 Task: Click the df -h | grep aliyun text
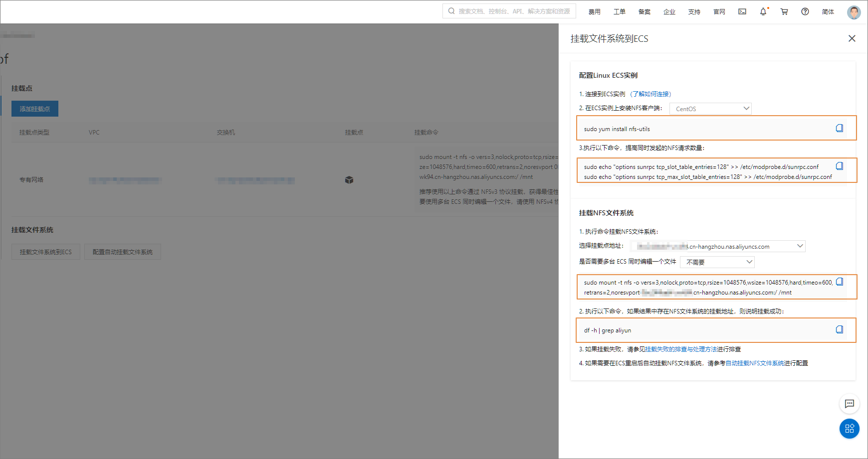[x=607, y=330]
